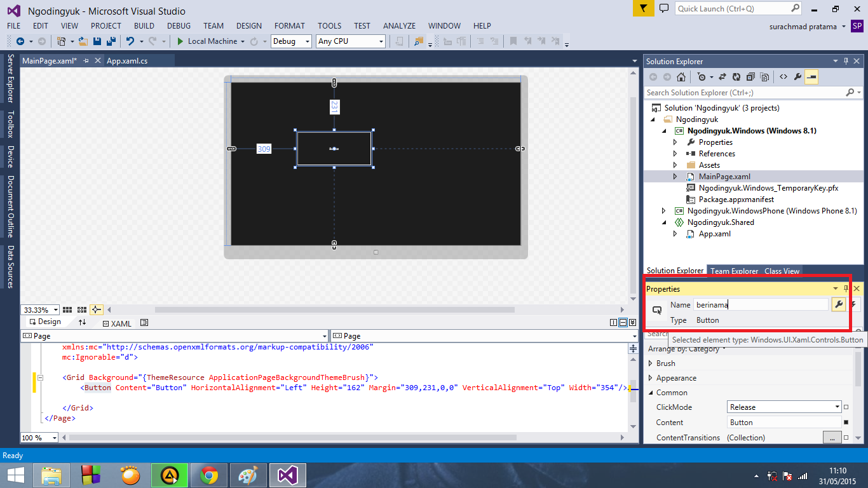Image resolution: width=868 pixels, height=488 pixels.
Task: Click the snap grid icon near zoom control
Action: (x=81, y=309)
